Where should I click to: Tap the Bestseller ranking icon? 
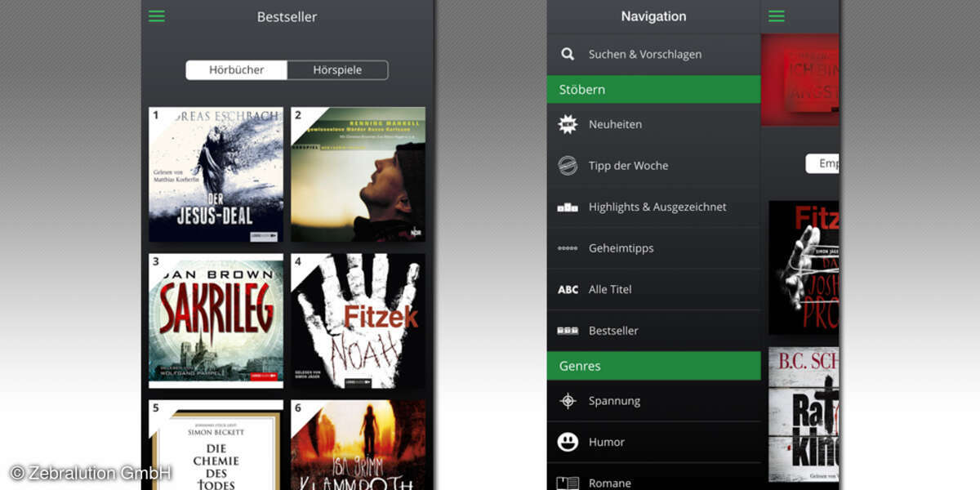(x=568, y=331)
